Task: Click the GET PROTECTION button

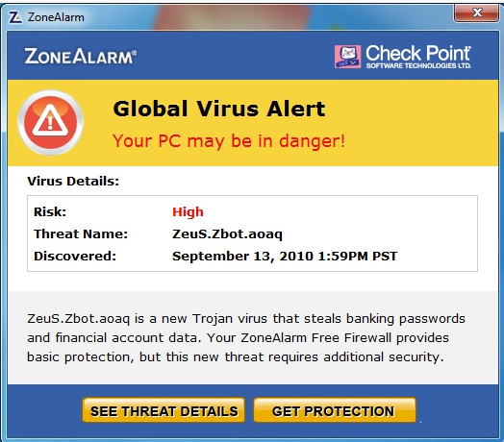Action: pos(335,410)
